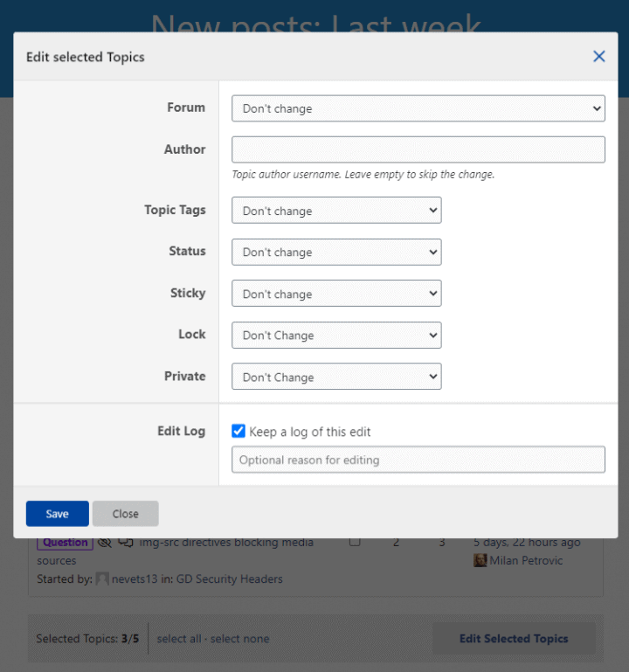Expand the Private dropdown
The width and height of the screenshot is (629, 672).
pos(336,377)
